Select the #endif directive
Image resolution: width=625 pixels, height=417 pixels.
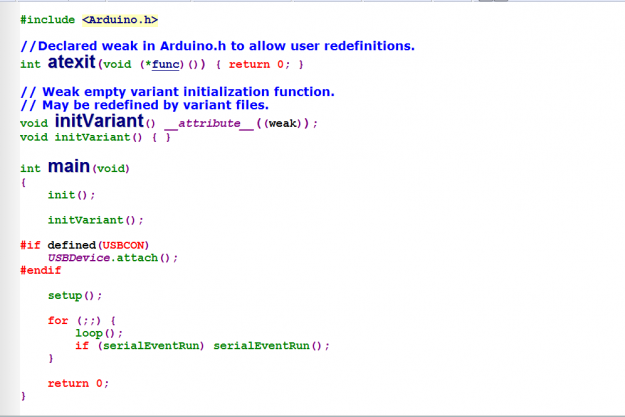coord(41,270)
